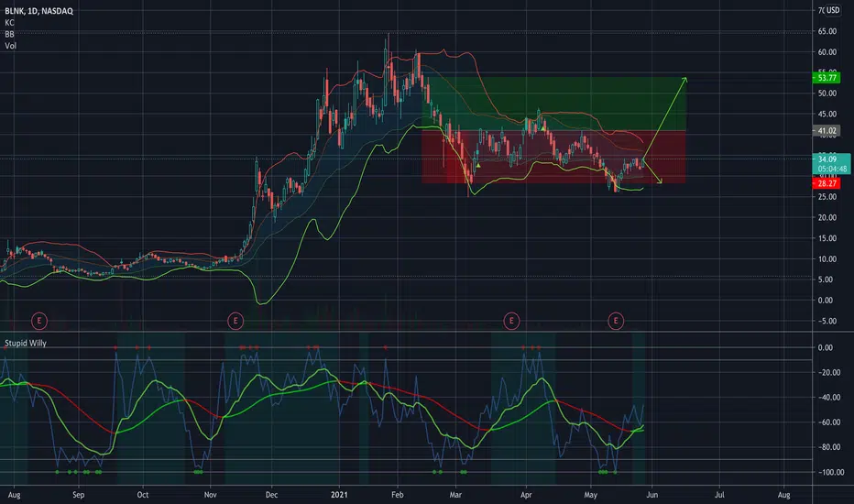
Task: Click the 0.00 oscillator scale label
Action: click(x=825, y=347)
